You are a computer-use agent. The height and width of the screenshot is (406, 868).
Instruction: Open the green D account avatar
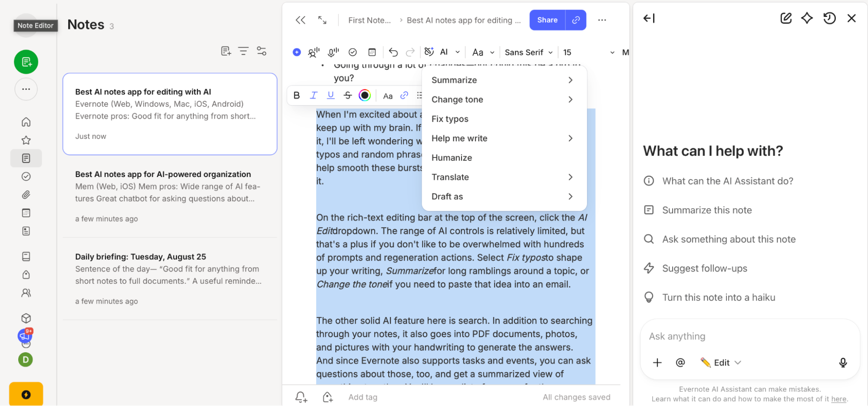[x=26, y=360]
